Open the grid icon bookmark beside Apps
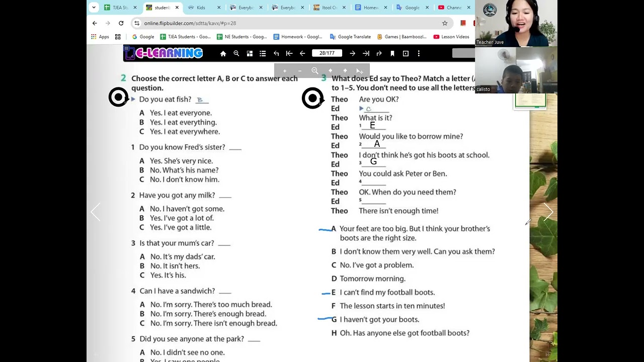The height and width of the screenshot is (362, 644). (x=118, y=37)
